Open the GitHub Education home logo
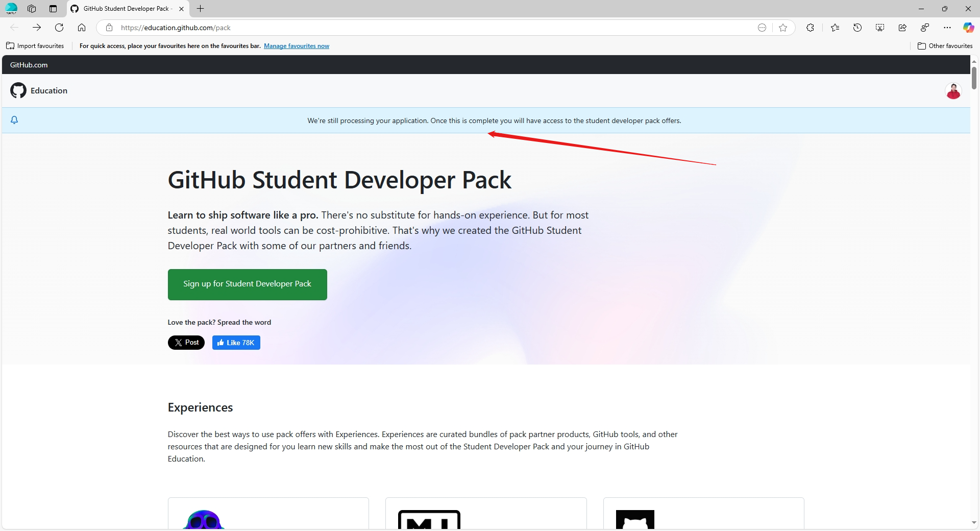The image size is (980, 531). coord(18,90)
